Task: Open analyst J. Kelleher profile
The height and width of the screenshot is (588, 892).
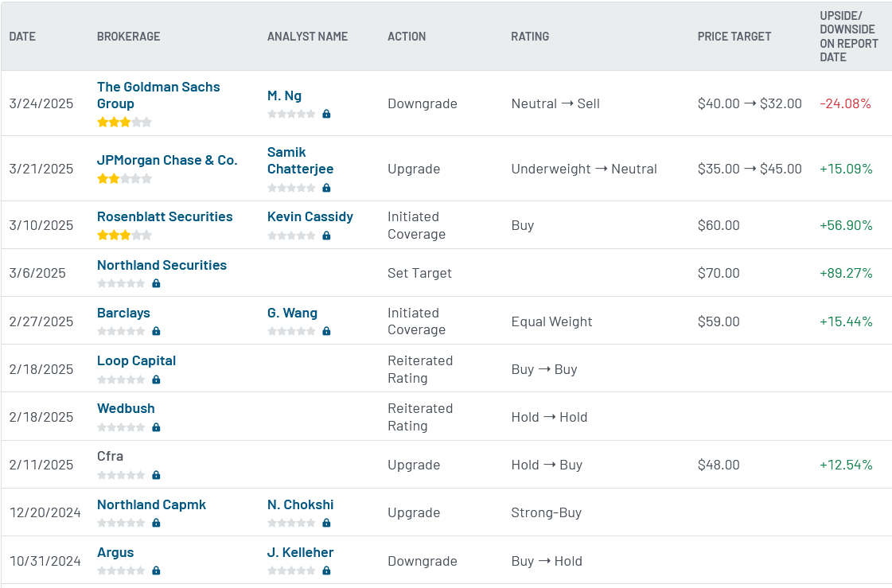Action: click(300, 552)
